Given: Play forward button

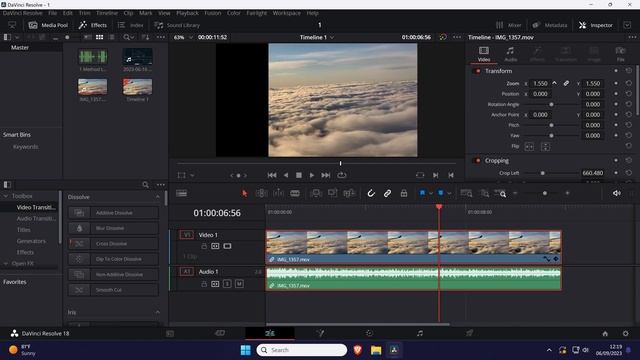Looking at the screenshot, I should (x=312, y=175).
